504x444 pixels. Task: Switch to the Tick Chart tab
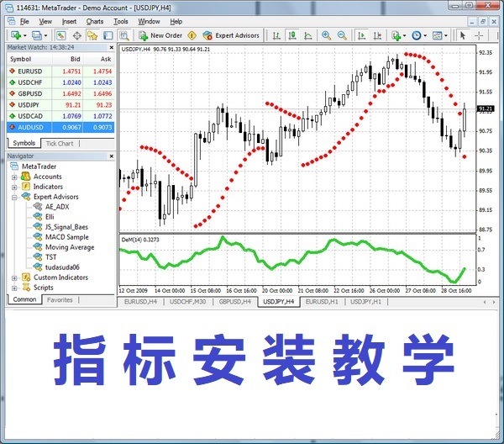(x=60, y=144)
